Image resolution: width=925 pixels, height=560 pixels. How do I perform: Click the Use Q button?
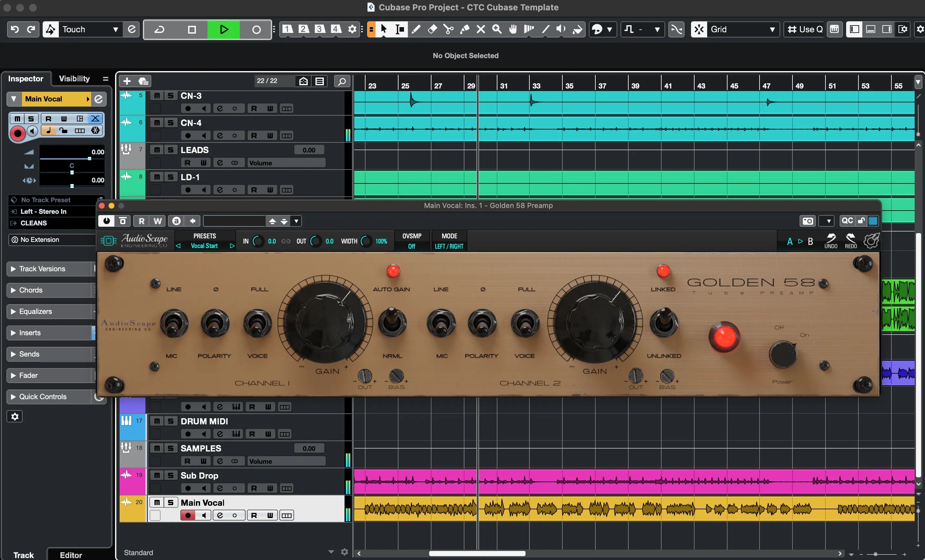click(803, 29)
